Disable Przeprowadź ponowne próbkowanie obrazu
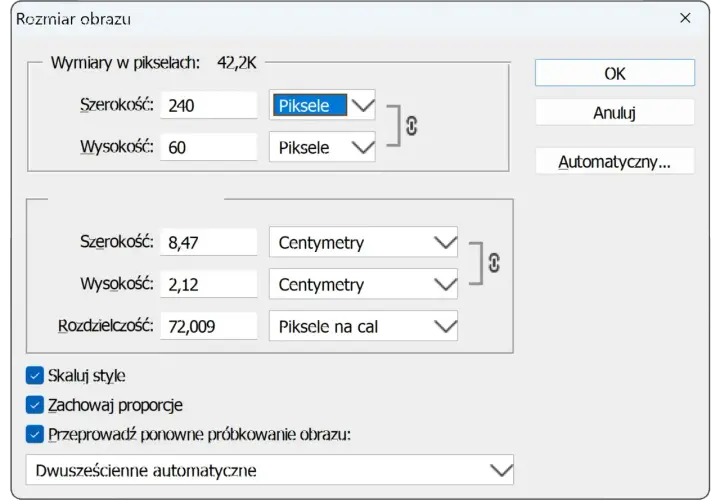This screenshot has width=720, height=500. tap(34, 434)
